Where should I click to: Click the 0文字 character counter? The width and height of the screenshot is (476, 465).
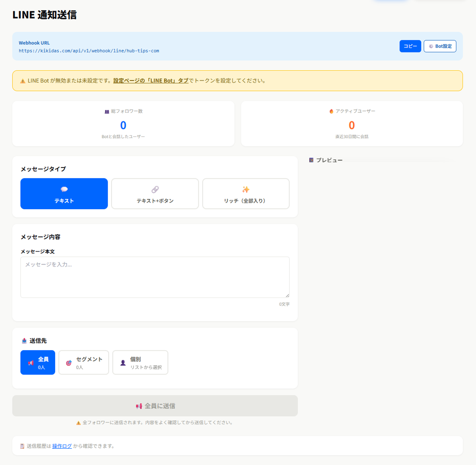(284, 304)
